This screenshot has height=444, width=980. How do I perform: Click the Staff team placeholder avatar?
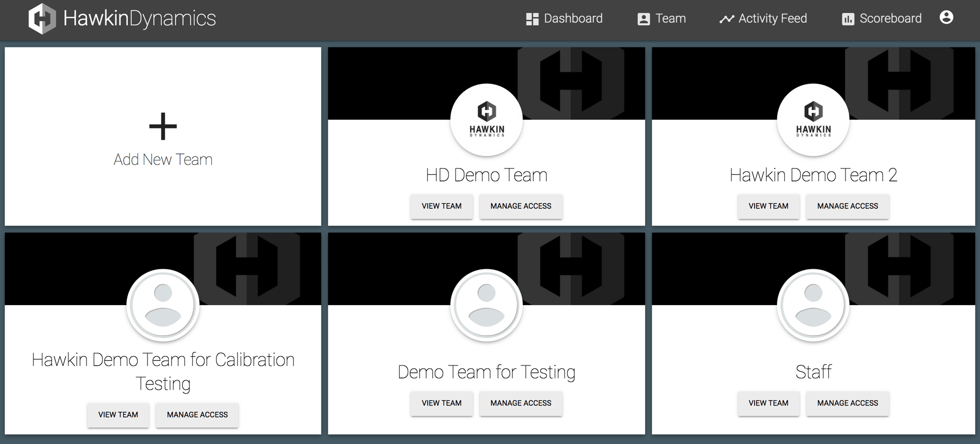813,305
